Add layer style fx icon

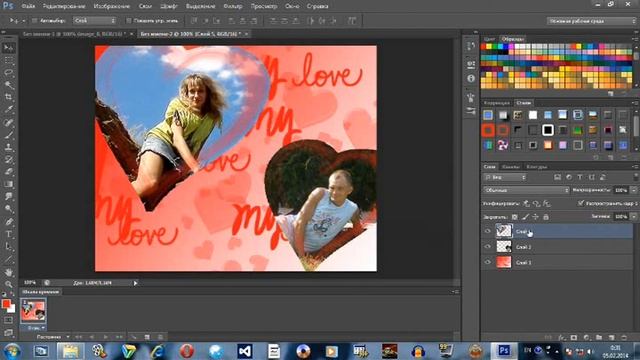click(562, 338)
